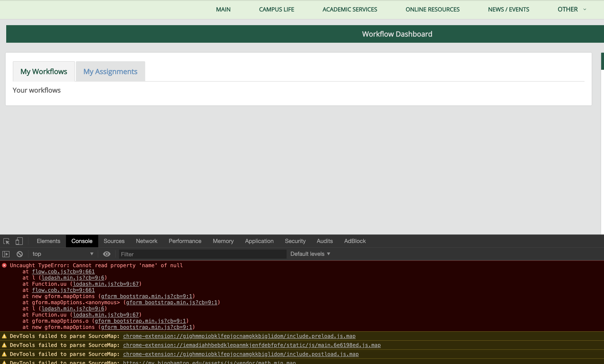This screenshot has height=364, width=604.
Task: Open the AdBlock DevTools panel
Action: 355,241
